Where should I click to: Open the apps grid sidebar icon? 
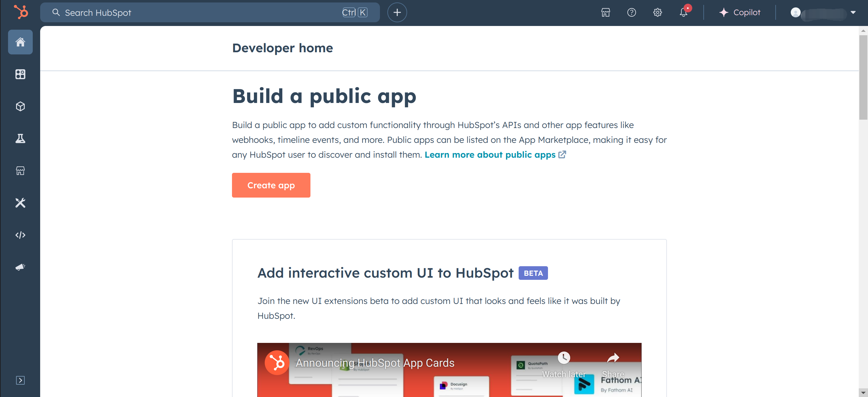[20, 74]
